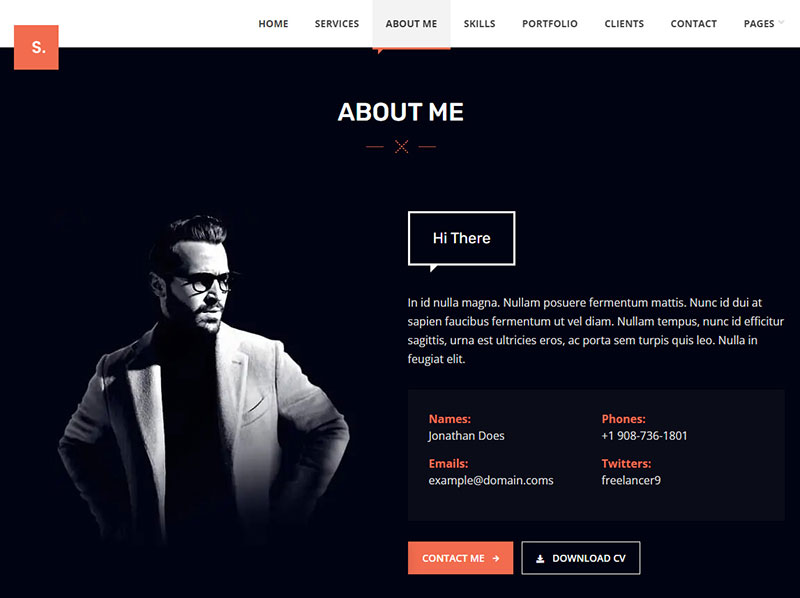Click the portrait photo of the man
The height and width of the screenshot is (598, 800).
point(203,378)
